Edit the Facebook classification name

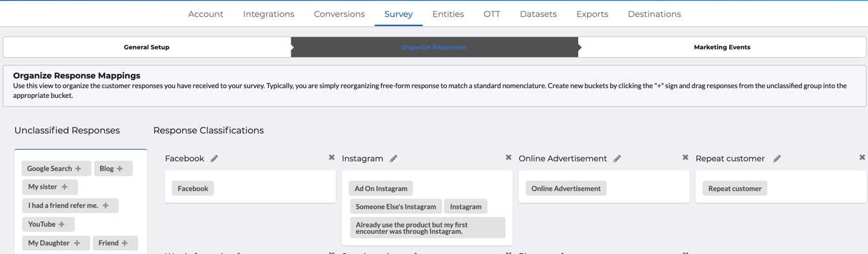pos(215,159)
